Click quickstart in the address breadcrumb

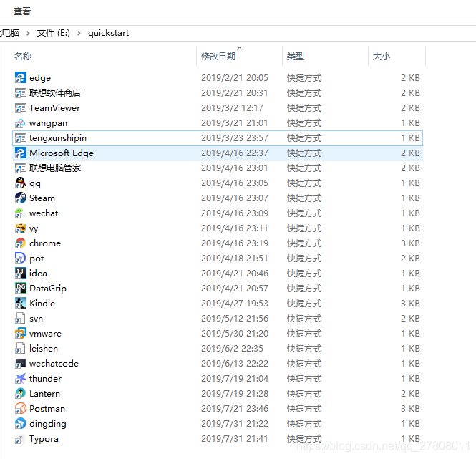(108, 33)
